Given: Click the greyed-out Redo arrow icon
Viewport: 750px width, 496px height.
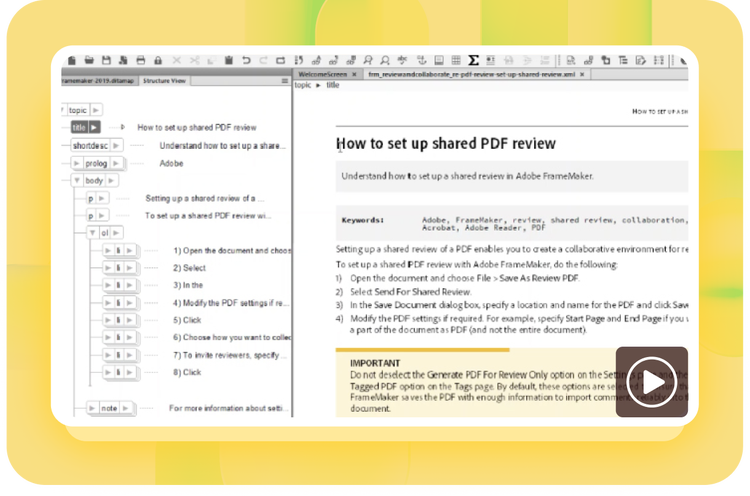Looking at the screenshot, I should pos(263,60).
